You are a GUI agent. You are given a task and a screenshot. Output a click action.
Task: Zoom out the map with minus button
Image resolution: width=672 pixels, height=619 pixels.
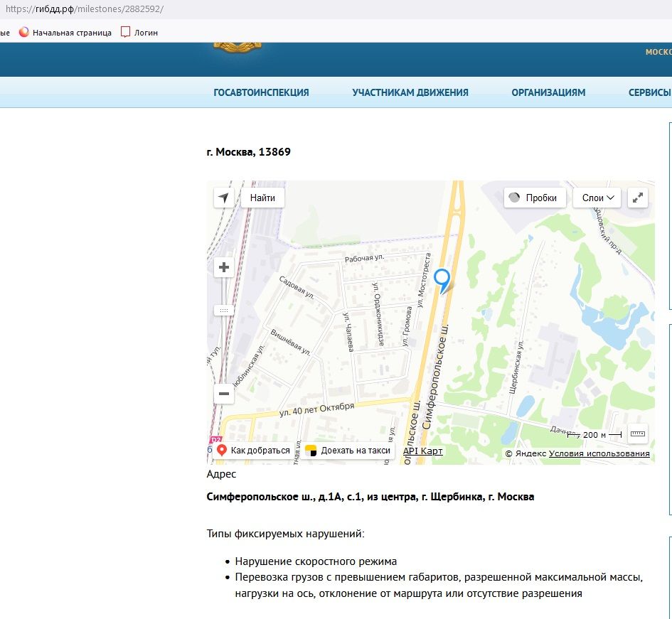[x=224, y=394]
